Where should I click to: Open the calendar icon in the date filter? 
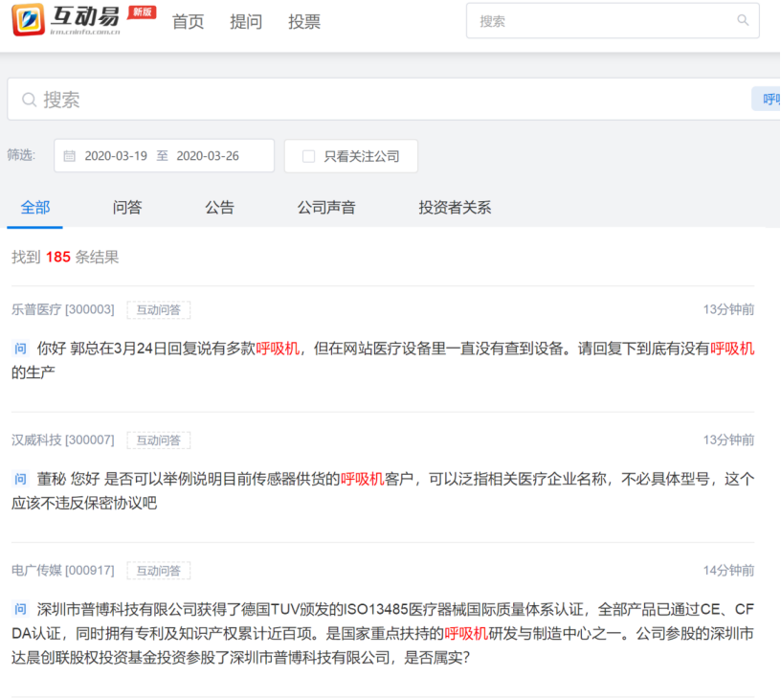tap(67, 155)
